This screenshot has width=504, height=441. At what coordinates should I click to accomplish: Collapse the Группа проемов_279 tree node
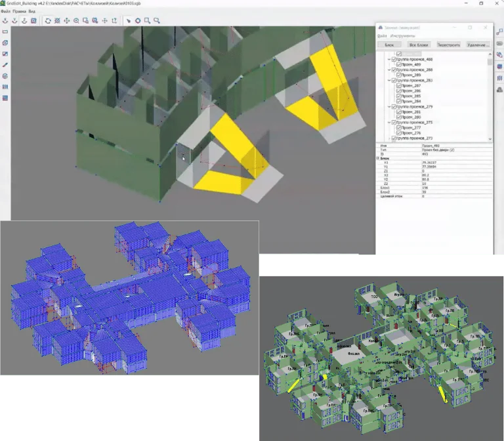(x=389, y=107)
